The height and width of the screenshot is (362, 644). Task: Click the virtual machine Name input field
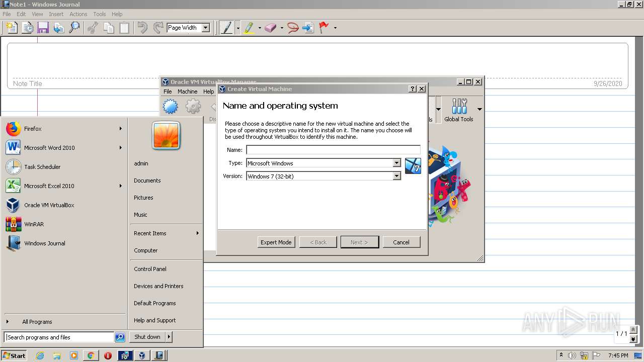pos(333,150)
